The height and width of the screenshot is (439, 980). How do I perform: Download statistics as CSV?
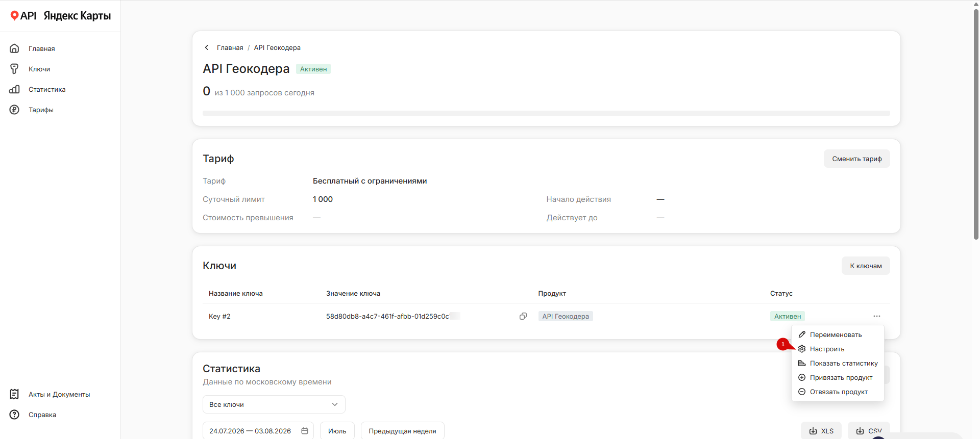[x=869, y=431]
